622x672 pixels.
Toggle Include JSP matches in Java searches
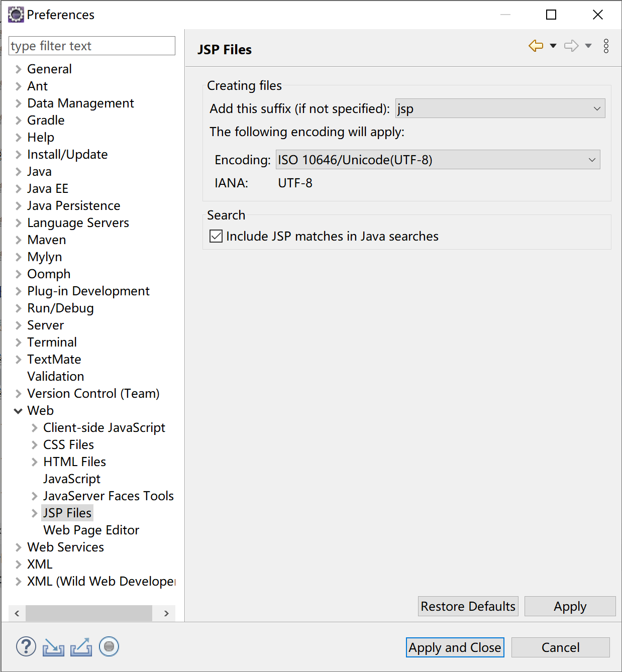tap(216, 236)
